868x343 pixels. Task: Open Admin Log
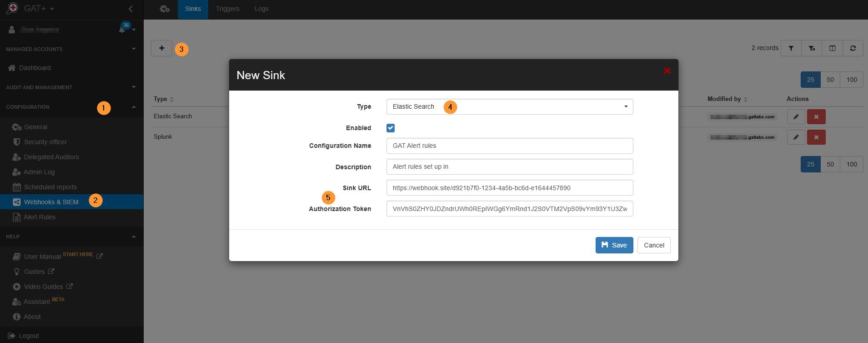pyautogui.click(x=34, y=172)
